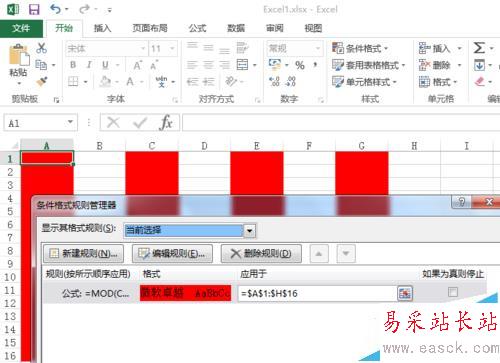Switch to the 插入 ribbon tab
The width and height of the screenshot is (500, 363).
pyautogui.click(x=102, y=28)
